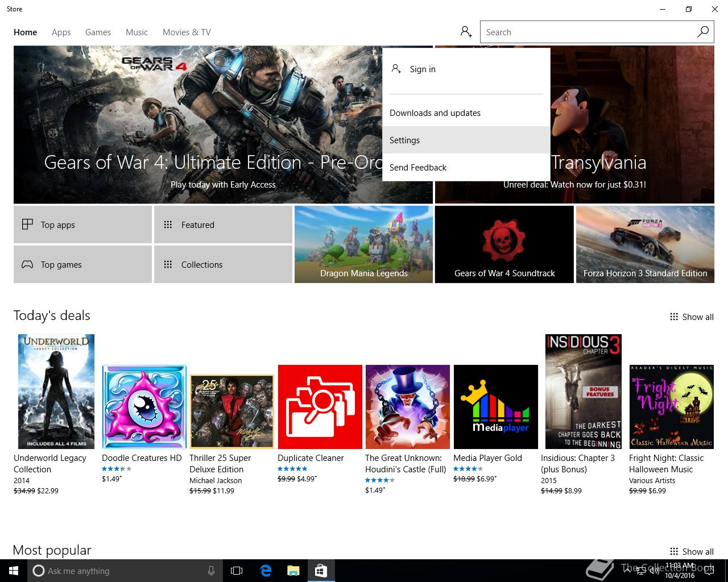Choose Sign in from account menu
This screenshot has width=728, height=582.
click(x=466, y=69)
